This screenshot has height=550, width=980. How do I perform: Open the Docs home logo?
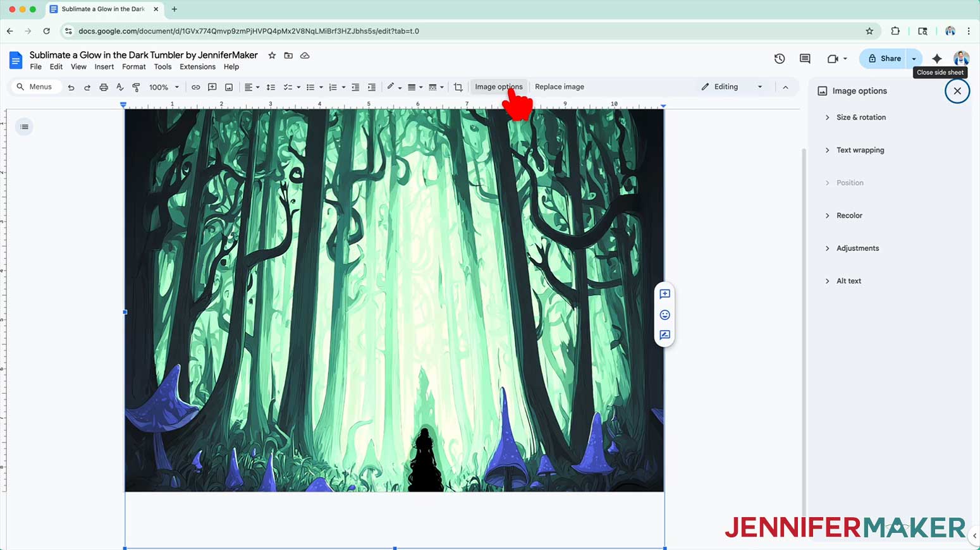coord(16,60)
